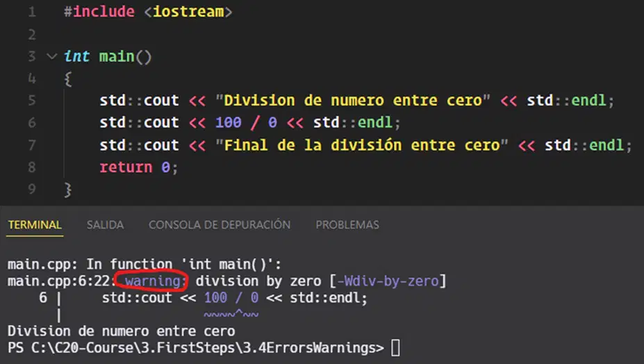Click the iostream header in include line
This screenshot has height=364, width=644.
pos(188,12)
